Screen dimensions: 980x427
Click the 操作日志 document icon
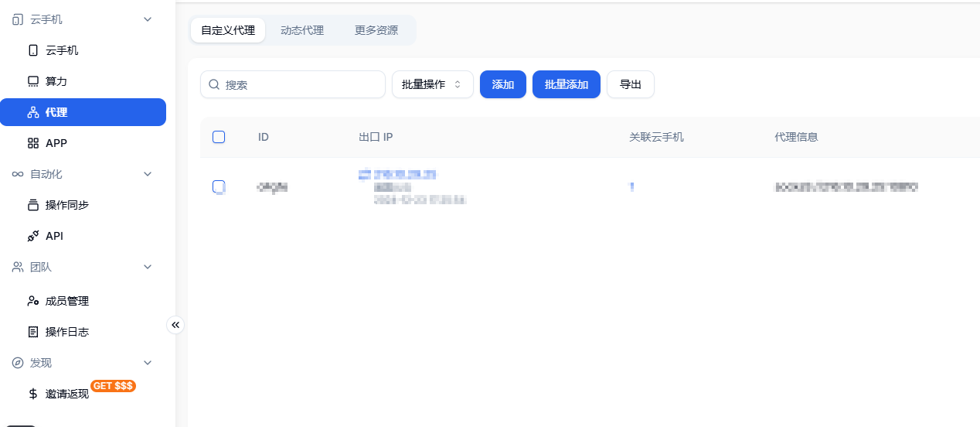point(33,332)
